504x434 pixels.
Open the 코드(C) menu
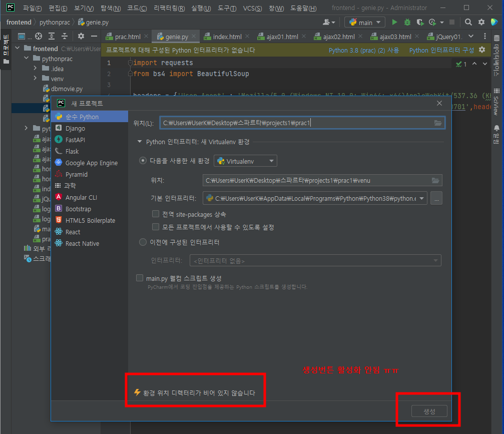pyautogui.click(x=137, y=8)
